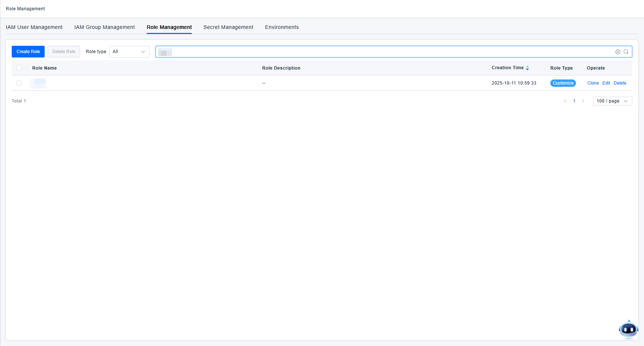Open the Secret Management tab
Image resolution: width=644 pixels, height=346 pixels.
point(228,27)
